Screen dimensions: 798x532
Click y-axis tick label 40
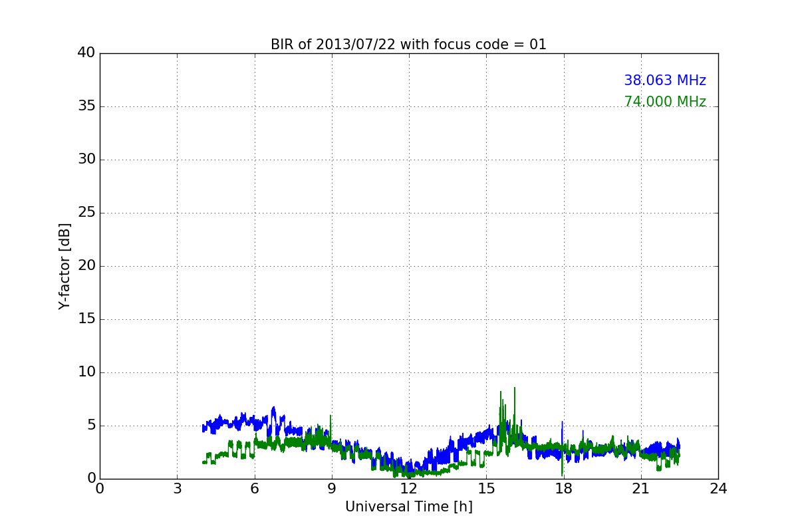(86, 53)
